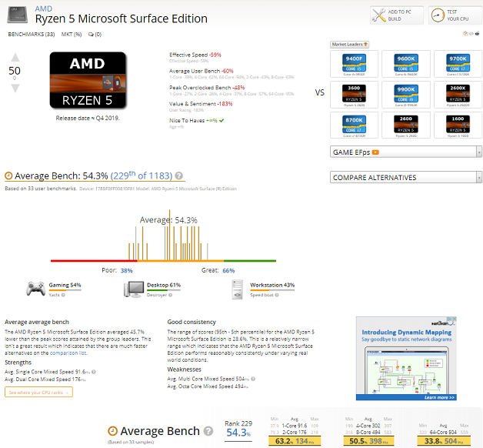Click the CPU chip icon beside AMD title

coord(17,15)
